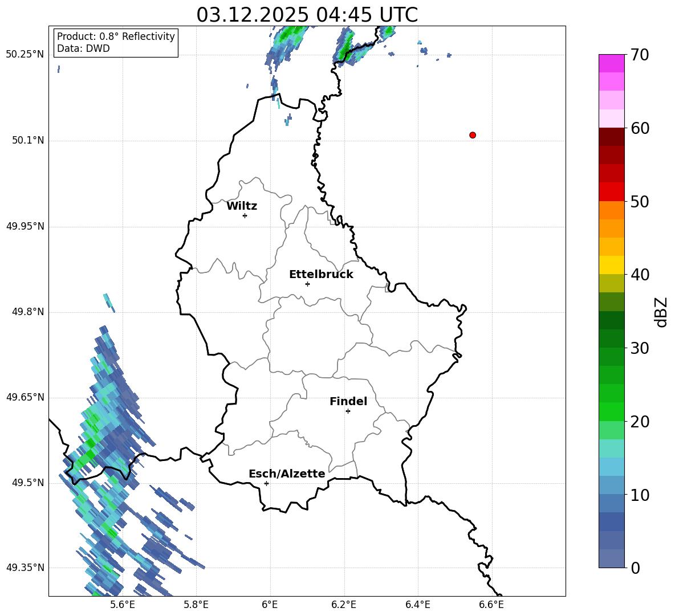Click the orange colorbar segment just below 50

point(612,210)
